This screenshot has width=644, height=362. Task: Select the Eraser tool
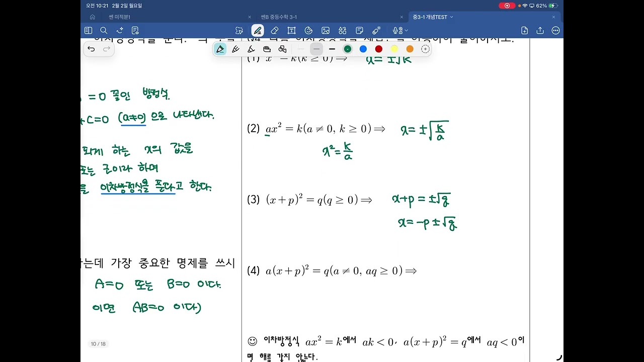pyautogui.click(x=274, y=31)
